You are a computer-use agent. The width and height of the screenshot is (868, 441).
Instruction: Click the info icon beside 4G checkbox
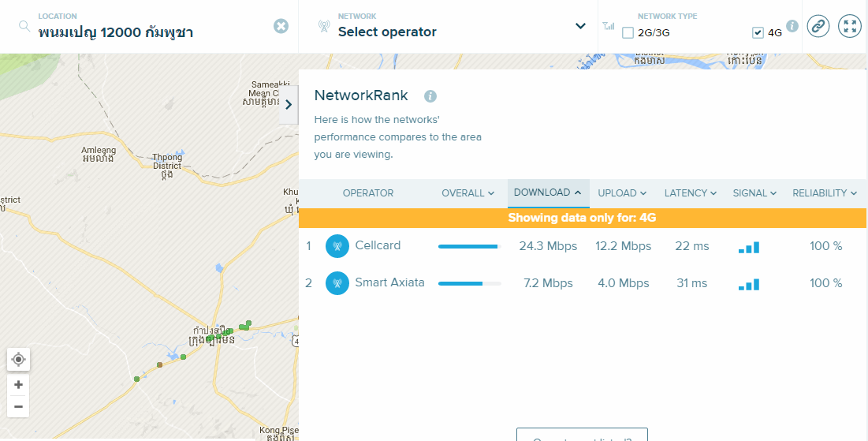click(x=792, y=26)
